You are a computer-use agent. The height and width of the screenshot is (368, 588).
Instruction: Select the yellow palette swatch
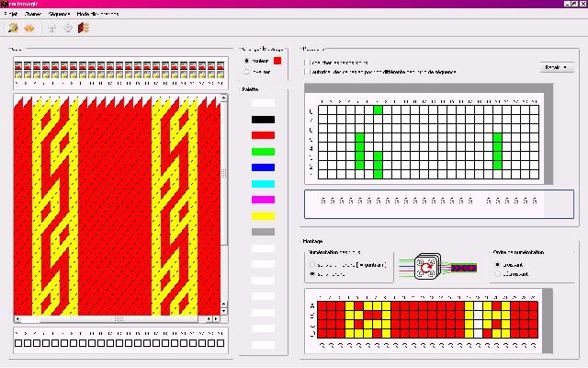tap(263, 216)
